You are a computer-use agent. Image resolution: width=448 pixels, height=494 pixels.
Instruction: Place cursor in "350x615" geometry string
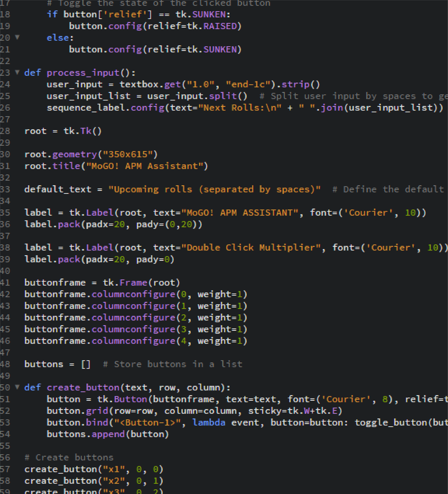(x=127, y=154)
